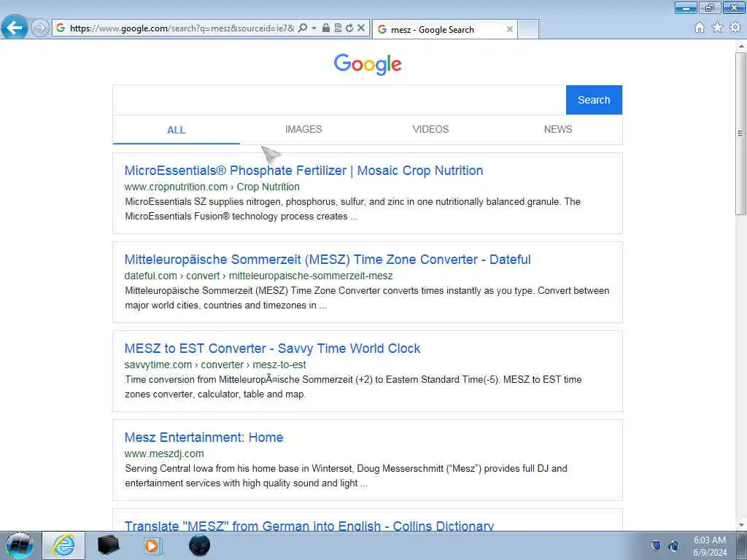Click the scrollbar down arrow
This screenshot has height=560, width=747.
pyautogui.click(x=741, y=525)
